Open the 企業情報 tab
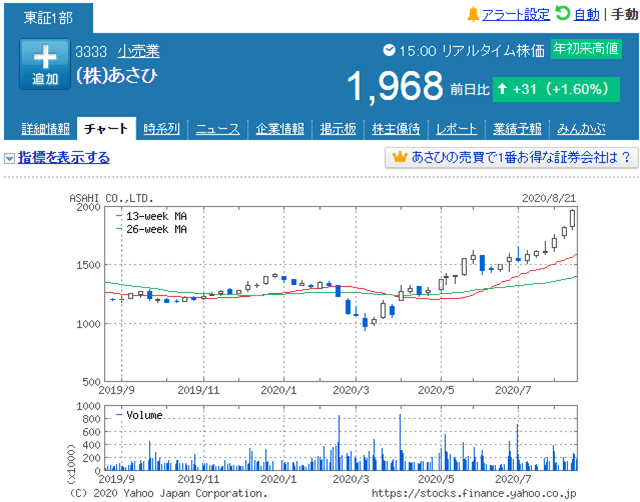This screenshot has height=502, width=640. (280, 129)
